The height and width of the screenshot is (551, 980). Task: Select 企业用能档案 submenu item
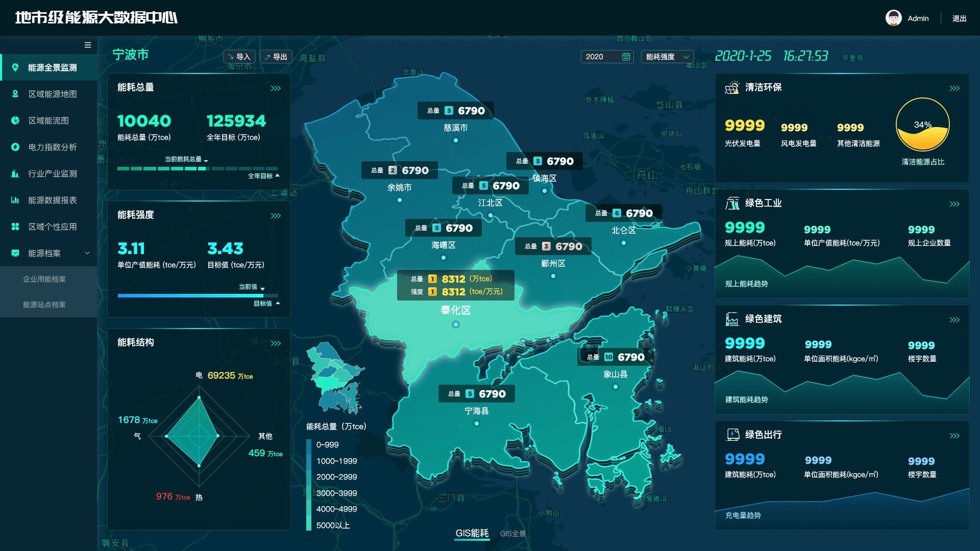(x=44, y=279)
